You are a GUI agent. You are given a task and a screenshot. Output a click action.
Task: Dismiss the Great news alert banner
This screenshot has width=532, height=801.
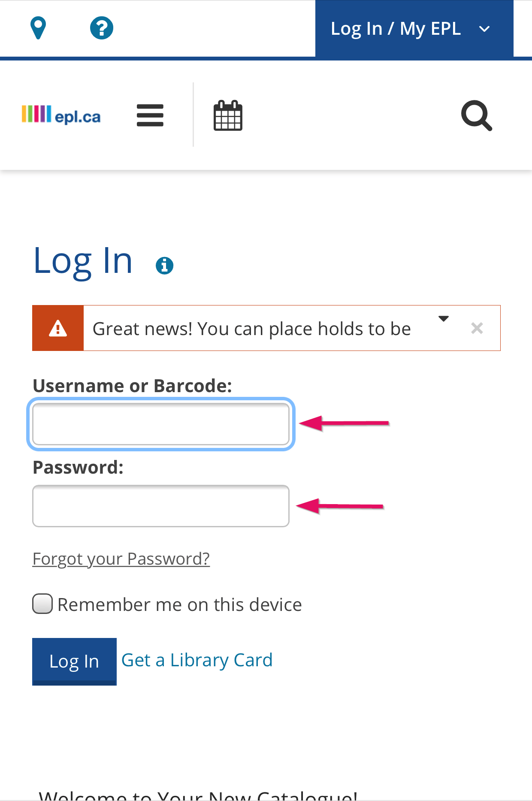tap(477, 328)
